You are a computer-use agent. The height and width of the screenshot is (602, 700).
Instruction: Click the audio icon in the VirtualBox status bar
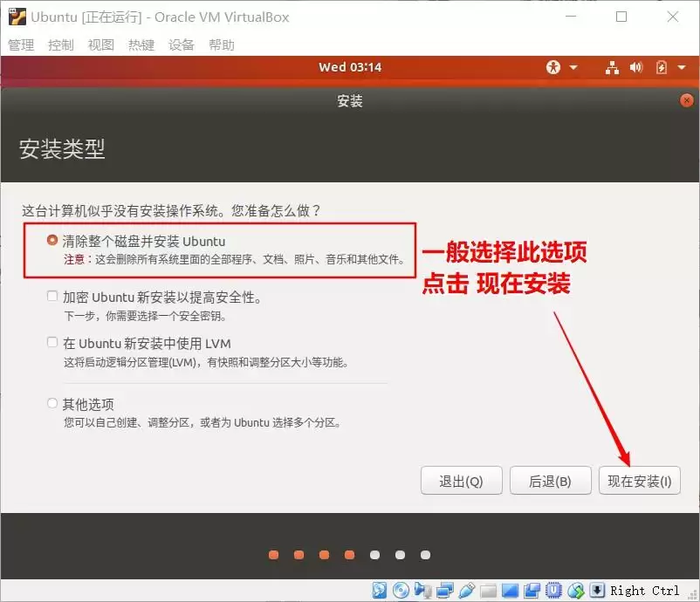point(423,591)
